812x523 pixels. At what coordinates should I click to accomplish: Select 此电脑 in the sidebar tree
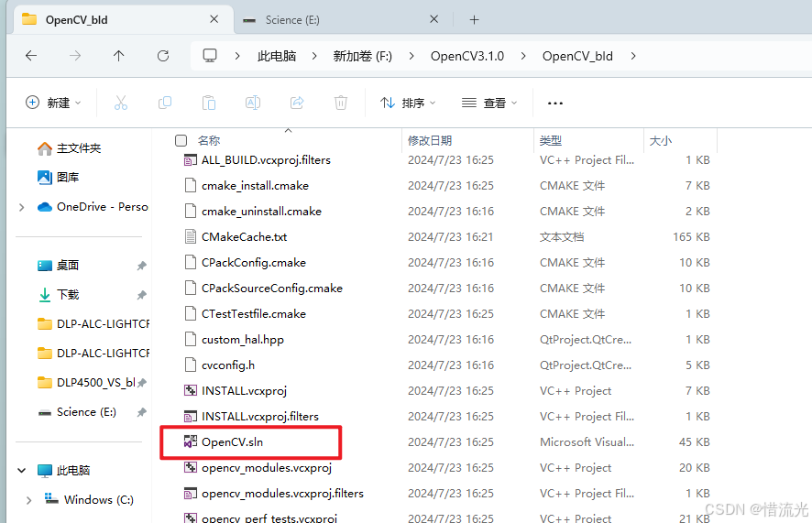pyautogui.click(x=64, y=470)
